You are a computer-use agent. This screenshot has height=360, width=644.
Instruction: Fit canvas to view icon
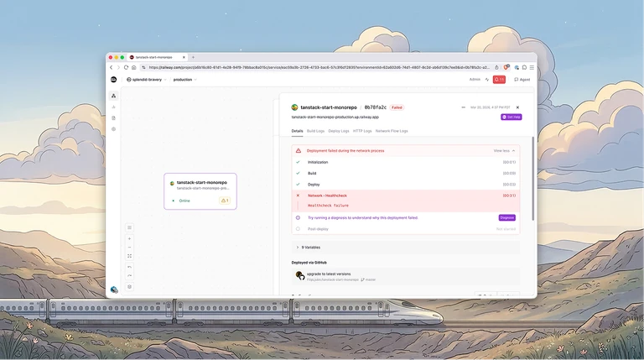129,256
